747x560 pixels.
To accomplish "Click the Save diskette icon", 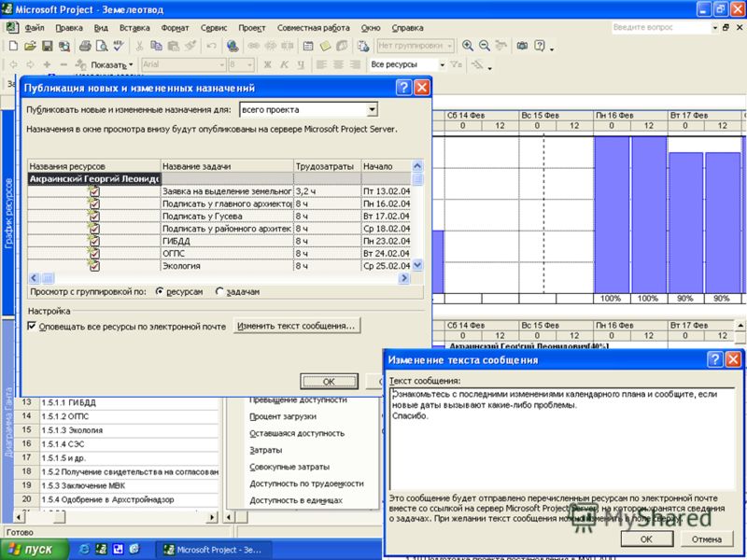I will (47, 46).
